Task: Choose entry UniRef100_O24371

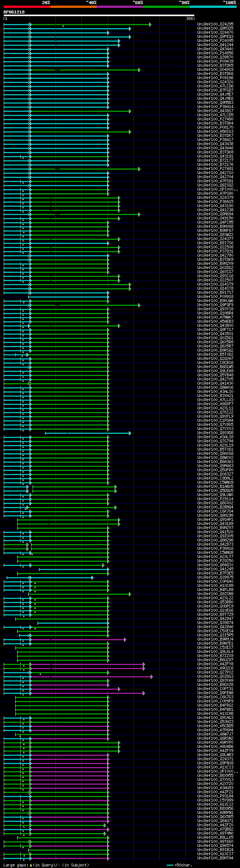Action: (x=215, y=759)
